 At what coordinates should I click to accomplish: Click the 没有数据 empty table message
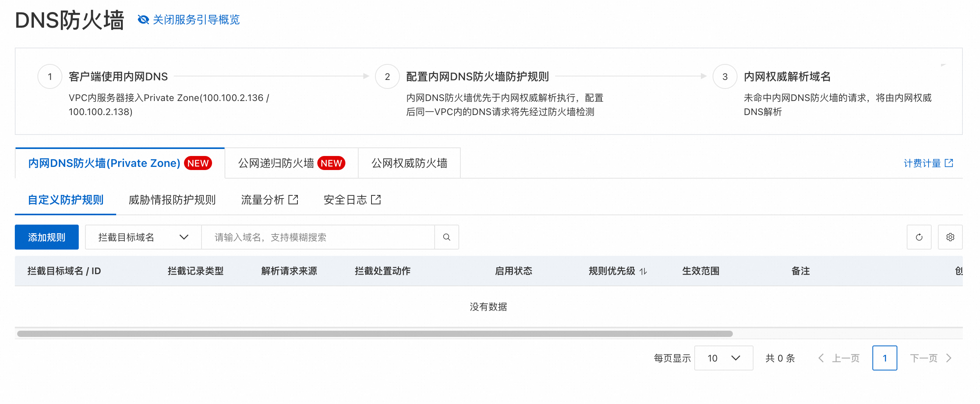488,307
